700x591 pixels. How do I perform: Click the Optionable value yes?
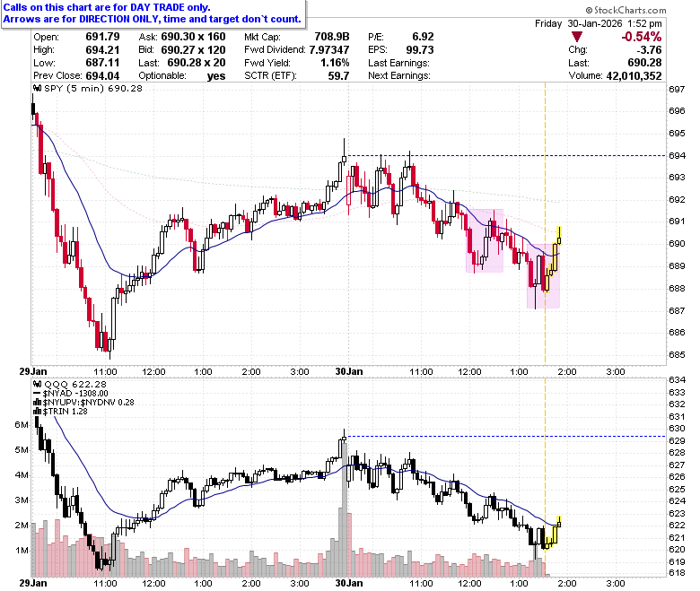coord(216,76)
